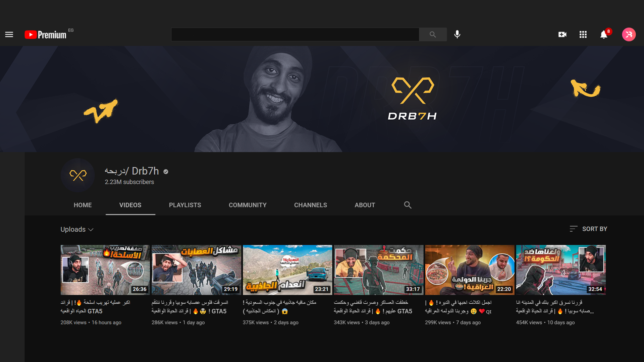
Task: Open the account avatar menu
Action: [x=629, y=35]
